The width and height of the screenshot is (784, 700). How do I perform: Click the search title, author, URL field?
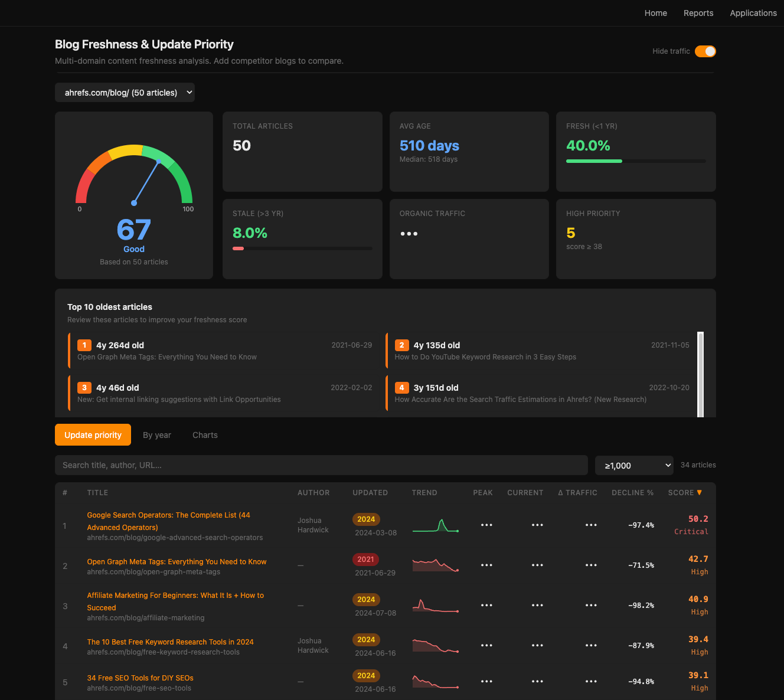point(321,465)
